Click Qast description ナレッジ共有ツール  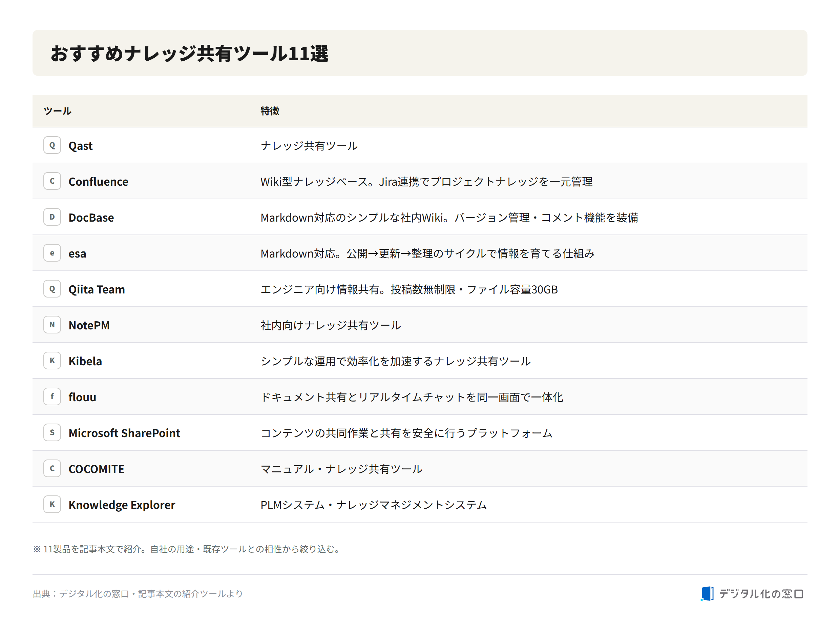pyautogui.click(x=309, y=146)
